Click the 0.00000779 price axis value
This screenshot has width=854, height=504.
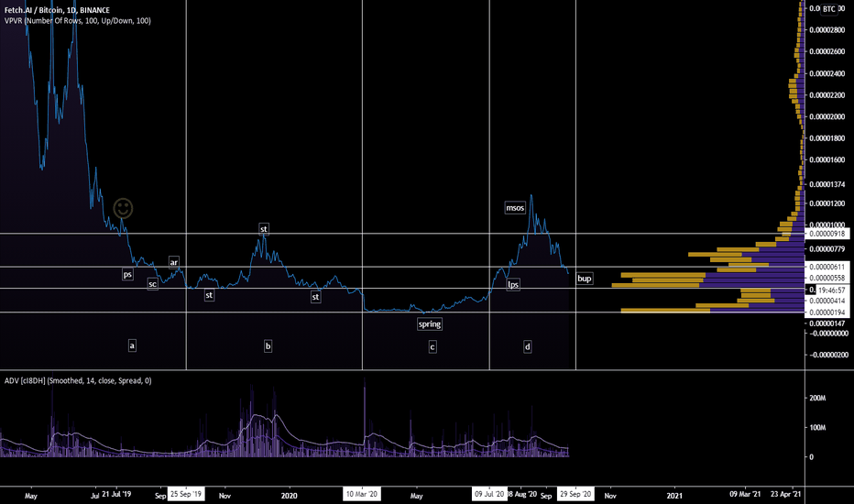pyautogui.click(x=827, y=249)
